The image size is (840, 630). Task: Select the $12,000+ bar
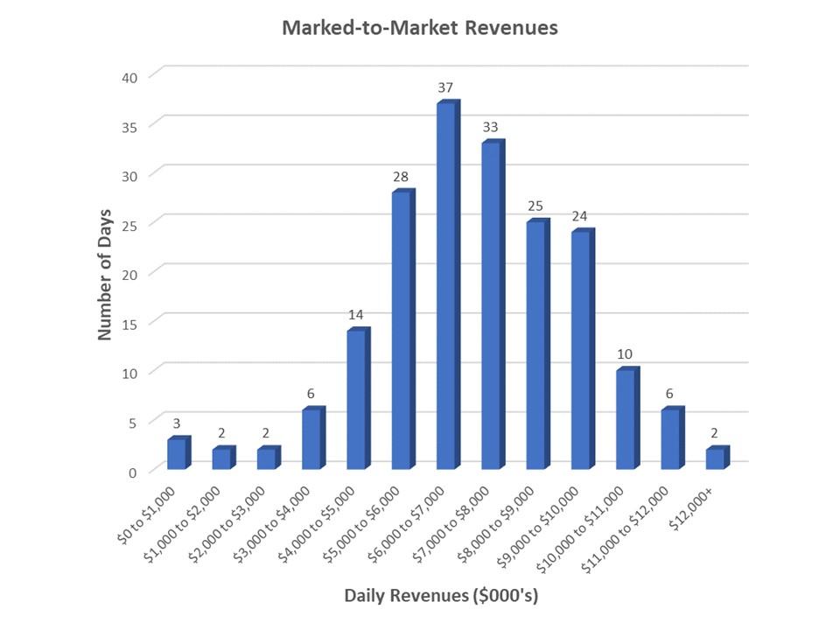pos(715,458)
